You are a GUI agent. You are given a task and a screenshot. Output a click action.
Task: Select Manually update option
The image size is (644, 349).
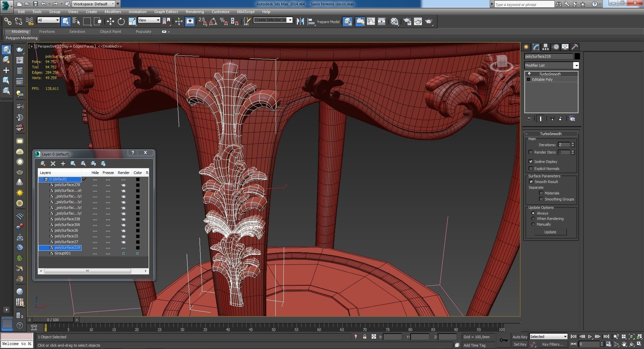(x=533, y=224)
